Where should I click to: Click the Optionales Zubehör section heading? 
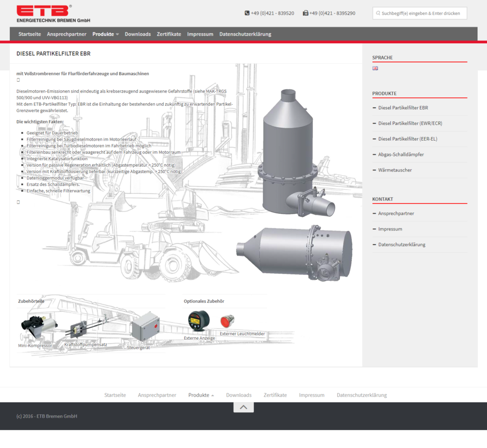[204, 301]
